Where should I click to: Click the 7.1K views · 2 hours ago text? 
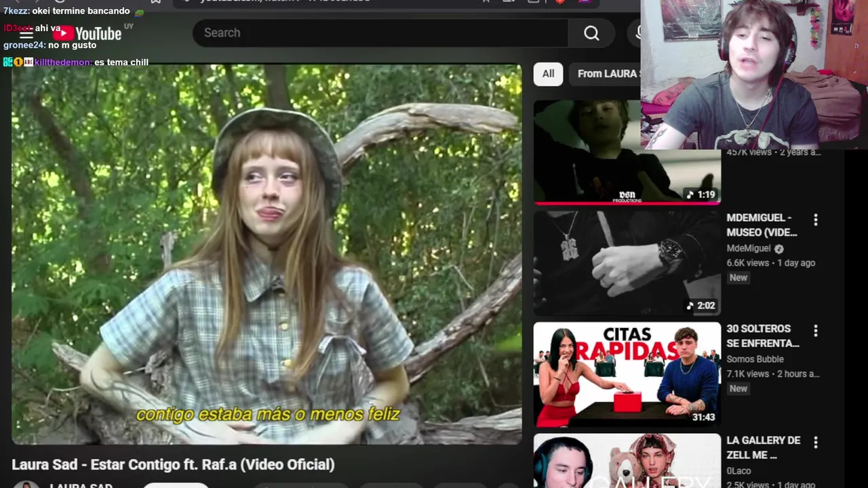773,374
